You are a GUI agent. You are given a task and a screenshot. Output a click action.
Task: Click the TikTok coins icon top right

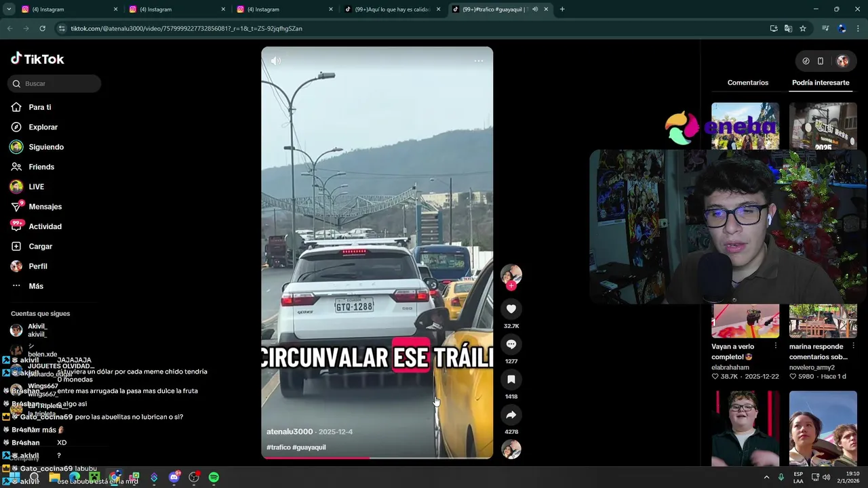pos(806,61)
